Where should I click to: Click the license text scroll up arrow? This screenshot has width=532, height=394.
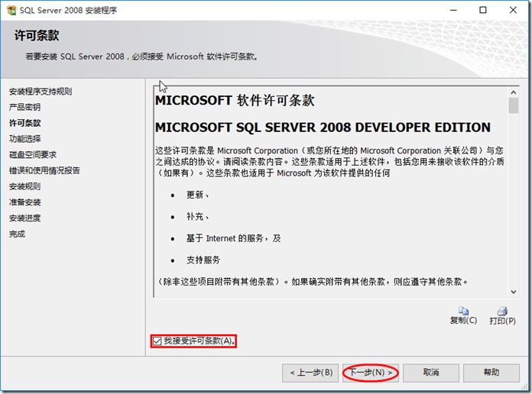point(514,92)
